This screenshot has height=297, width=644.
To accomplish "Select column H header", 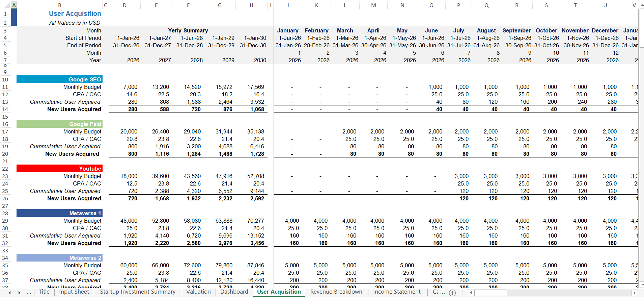I will pyautogui.click(x=251, y=5).
